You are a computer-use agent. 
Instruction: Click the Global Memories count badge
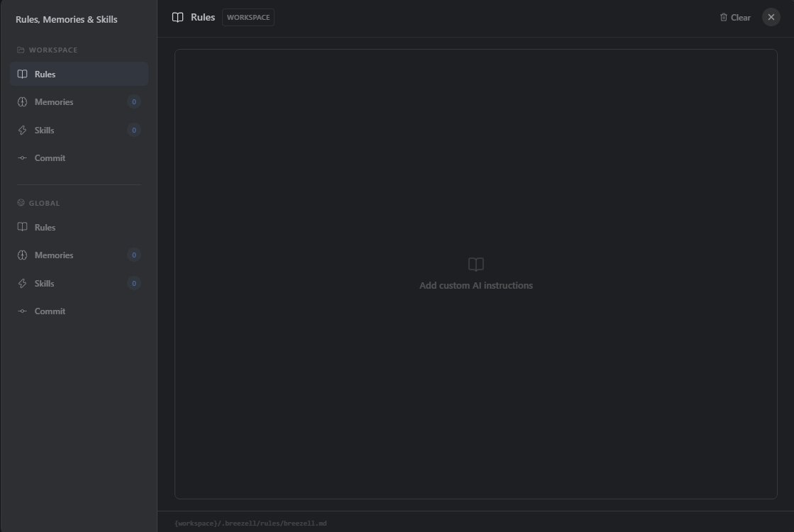[x=133, y=255]
